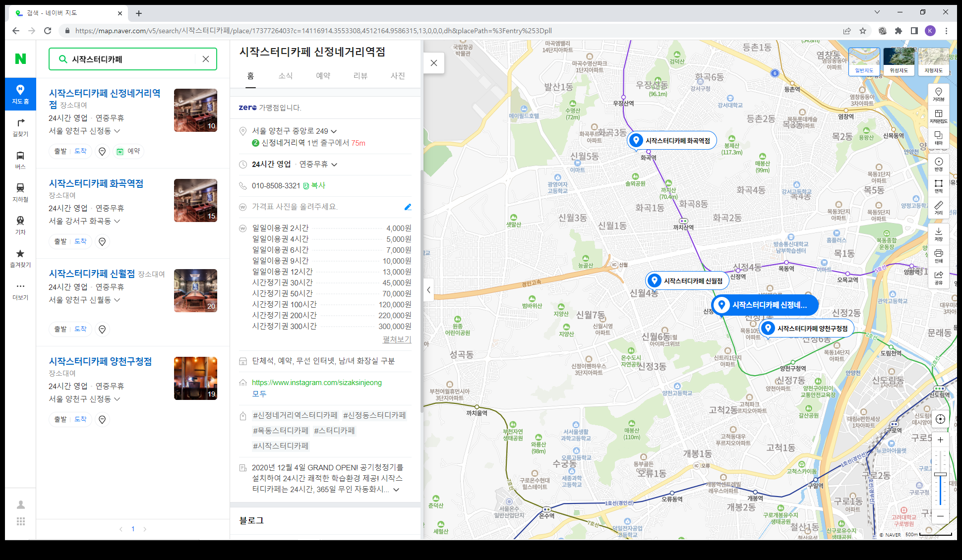
Task: Open 지하철 subway map in the sidebar
Action: point(20,193)
